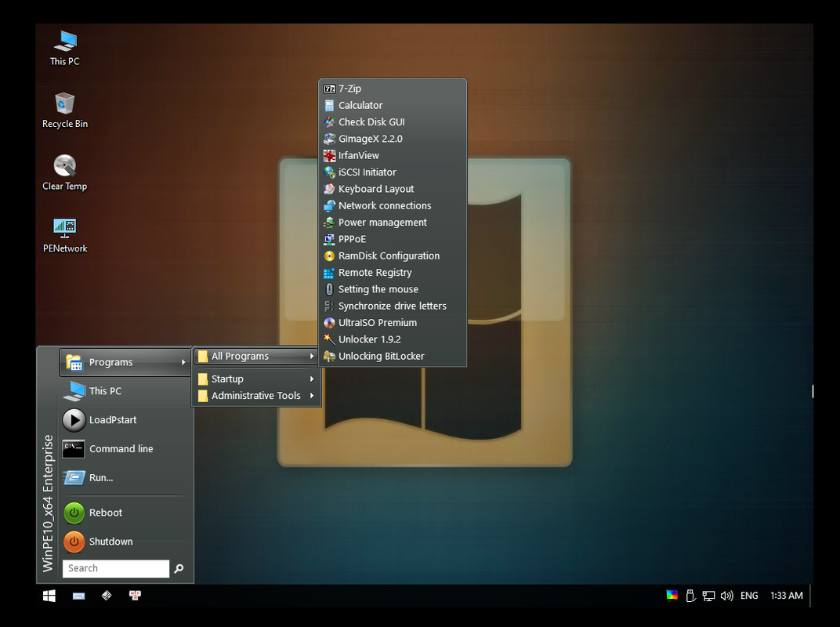Open the on-screen keyboard taskbar icon
The image size is (840, 627).
tap(78, 596)
